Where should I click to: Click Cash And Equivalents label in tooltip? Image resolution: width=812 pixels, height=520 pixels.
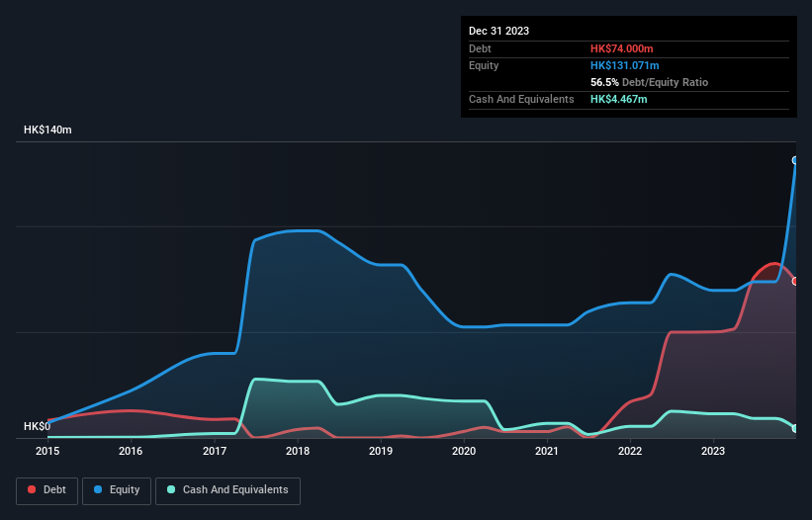point(521,99)
